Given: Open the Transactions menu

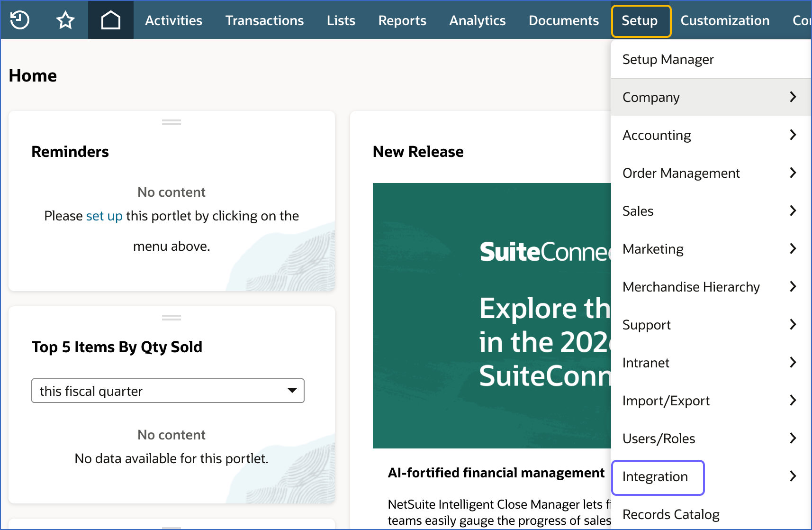Looking at the screenshot, I should click(x=264, y=20).
